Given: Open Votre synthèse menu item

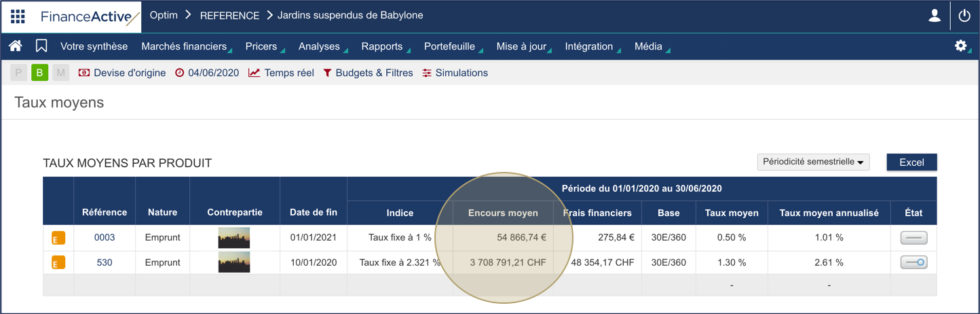Looking at the screenshot, I should [94, 46].
